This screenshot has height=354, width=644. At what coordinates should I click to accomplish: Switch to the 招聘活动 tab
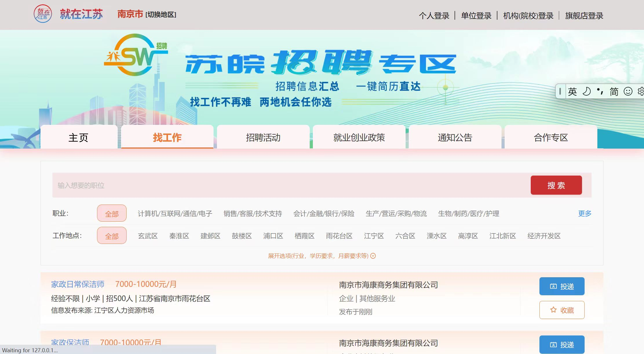click(263, 137)
